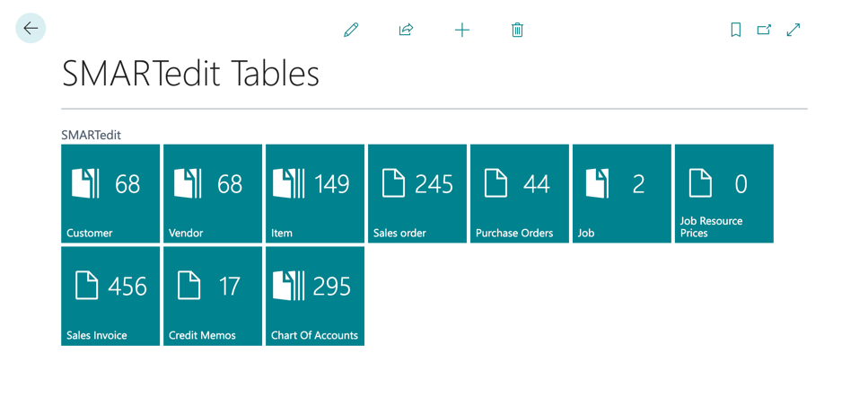Image resolution: width=868 pixels, height=398 pixels.
Task: Open the Sales order tile
Action: point(417,193)
